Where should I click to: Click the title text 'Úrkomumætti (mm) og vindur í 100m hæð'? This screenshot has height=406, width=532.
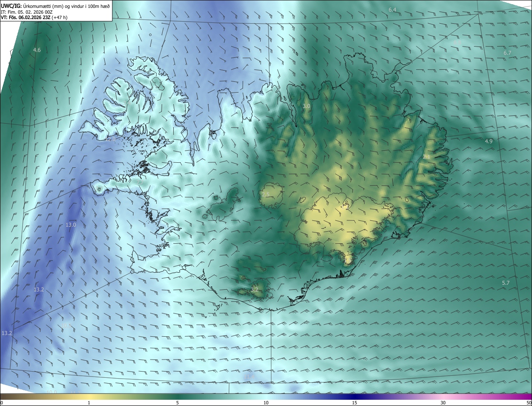[66, 6]
